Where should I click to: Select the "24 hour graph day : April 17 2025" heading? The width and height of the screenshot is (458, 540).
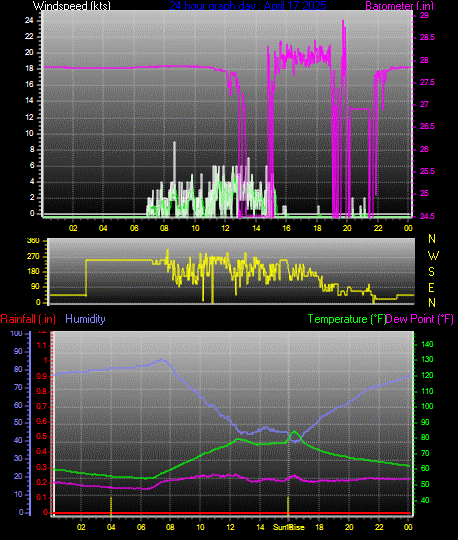(248, 5)
